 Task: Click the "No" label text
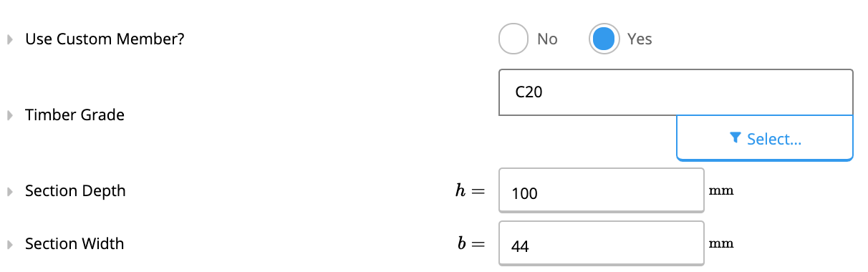point(547,39)
